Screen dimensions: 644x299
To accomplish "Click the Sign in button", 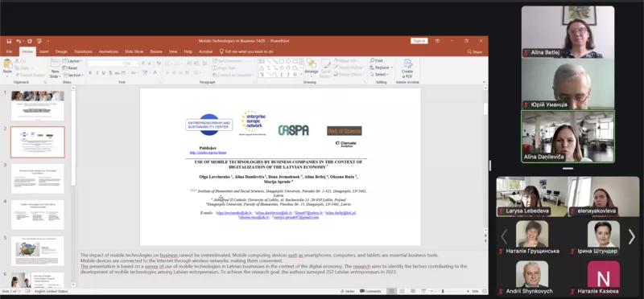I will tap(419, 41).
